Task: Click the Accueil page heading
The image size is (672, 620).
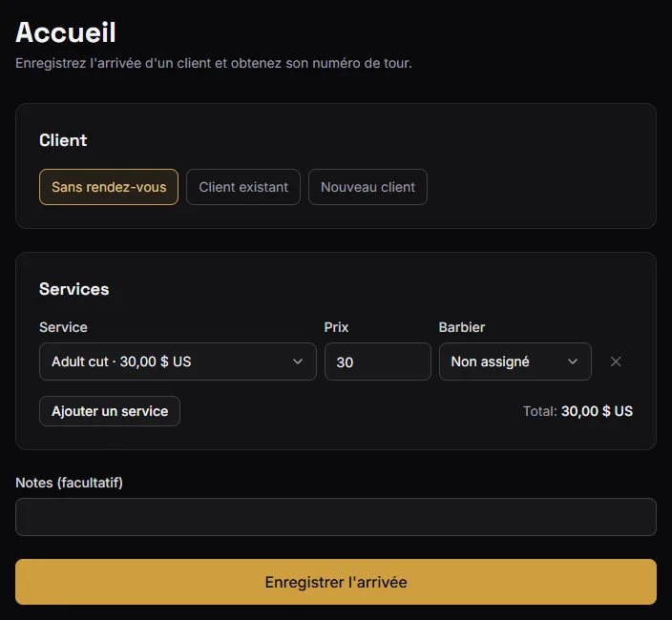Action: pos(66,32)
